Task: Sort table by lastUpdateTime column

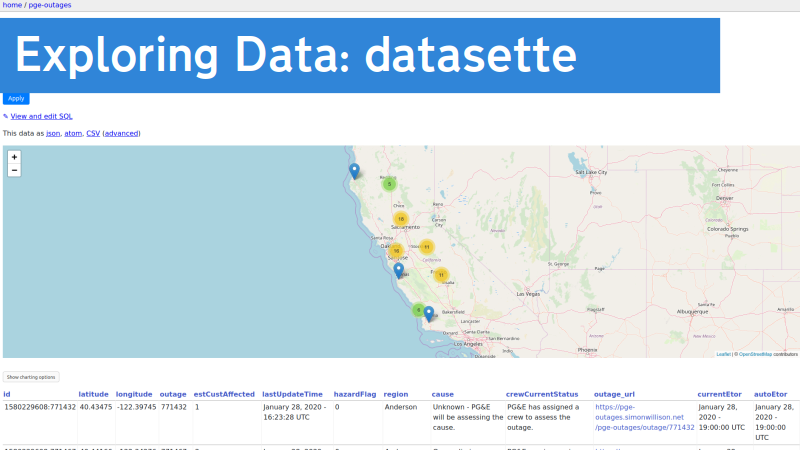Action: pyautogui.click(x=292, y=394)
